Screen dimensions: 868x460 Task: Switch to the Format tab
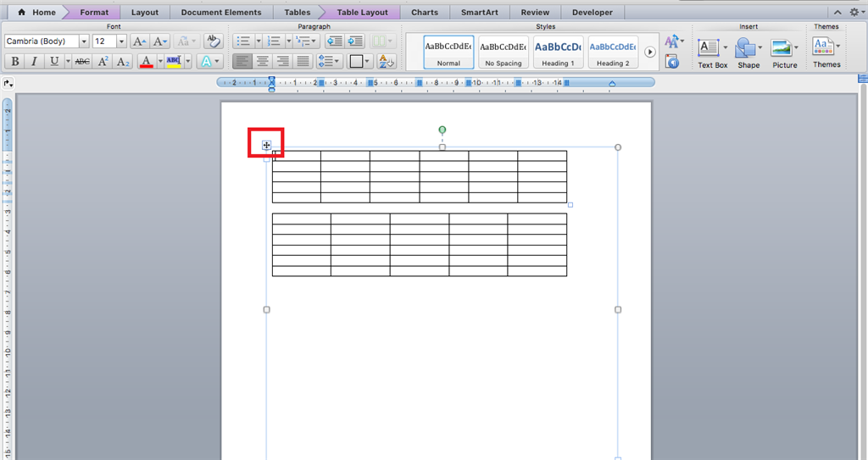pos(94,12)
